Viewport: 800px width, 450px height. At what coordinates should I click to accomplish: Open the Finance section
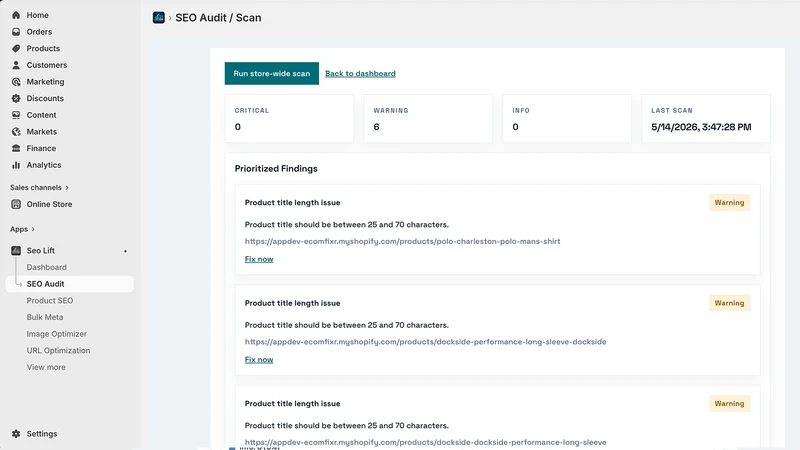click(x=41, y=148)
